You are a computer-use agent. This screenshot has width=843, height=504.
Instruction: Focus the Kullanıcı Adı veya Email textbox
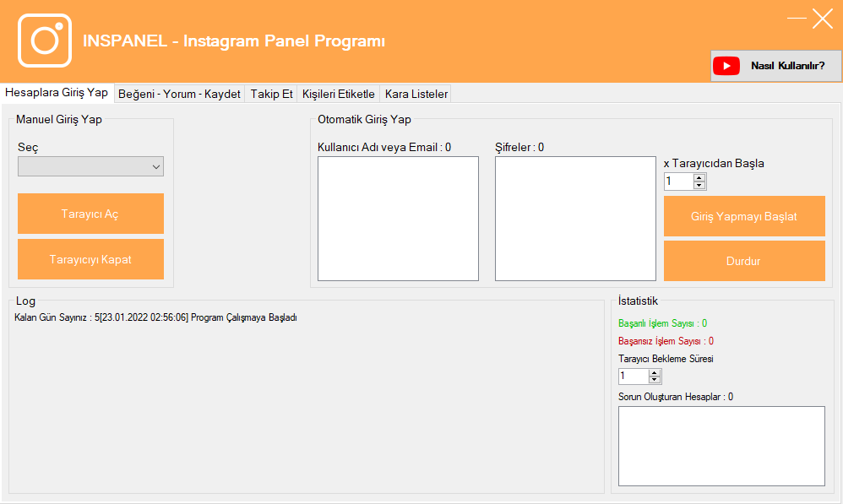pyautogui.click(x=398, y=219)
